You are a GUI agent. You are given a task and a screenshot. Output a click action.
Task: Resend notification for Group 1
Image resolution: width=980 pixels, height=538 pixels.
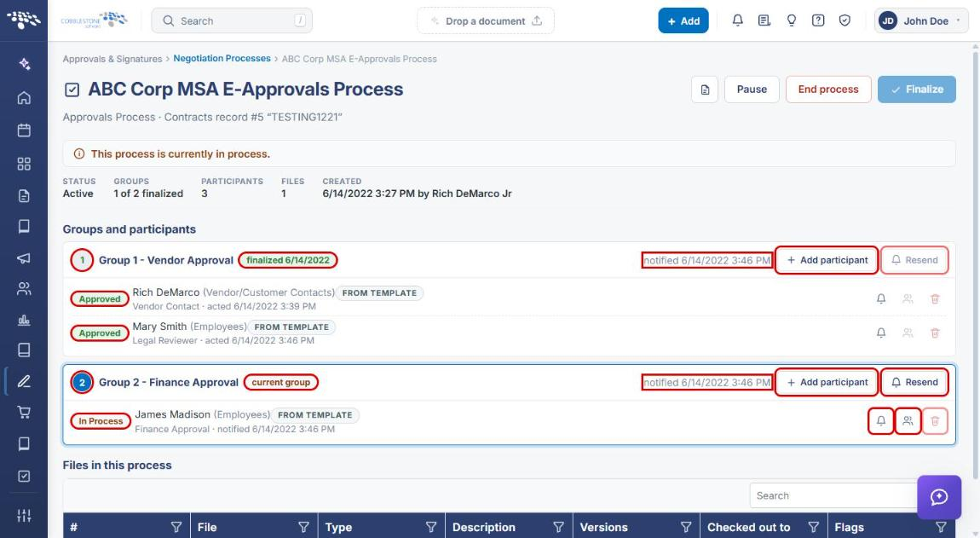[x=914, y=260]
